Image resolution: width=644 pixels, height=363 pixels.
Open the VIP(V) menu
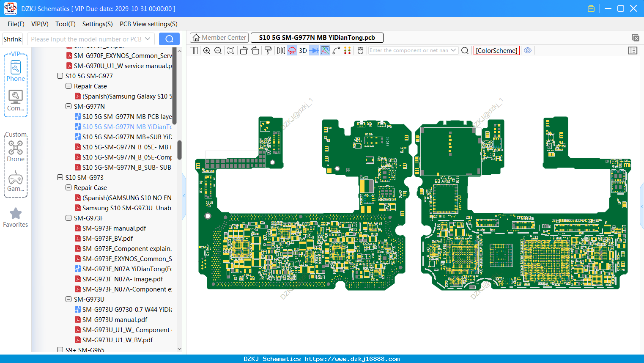(x=40, y=24)
